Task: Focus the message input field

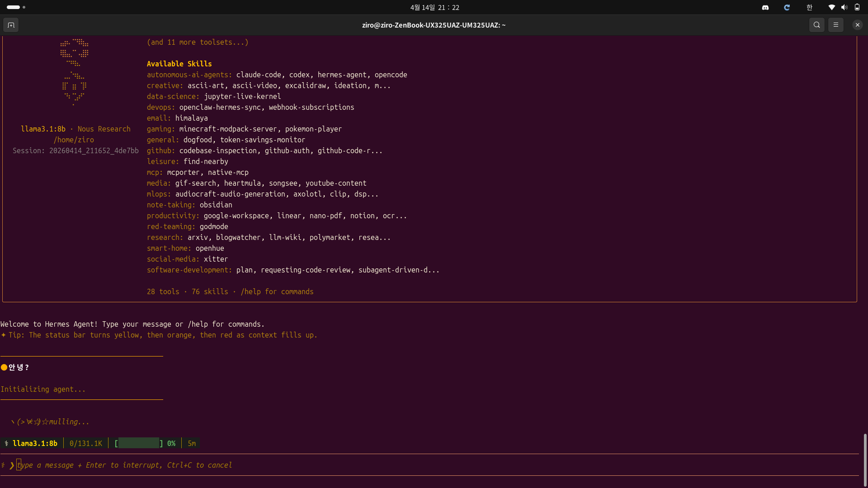Action: (x=429, y=465)
